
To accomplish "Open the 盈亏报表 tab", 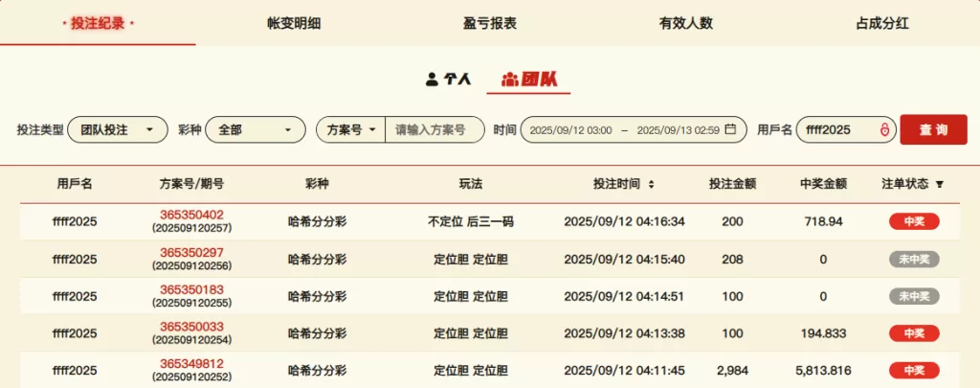I will click(490, 24).
